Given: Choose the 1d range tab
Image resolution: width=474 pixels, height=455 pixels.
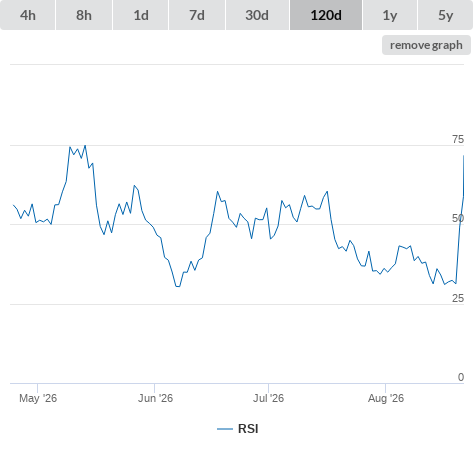Looking at the screenshot, I should point(141,15).
